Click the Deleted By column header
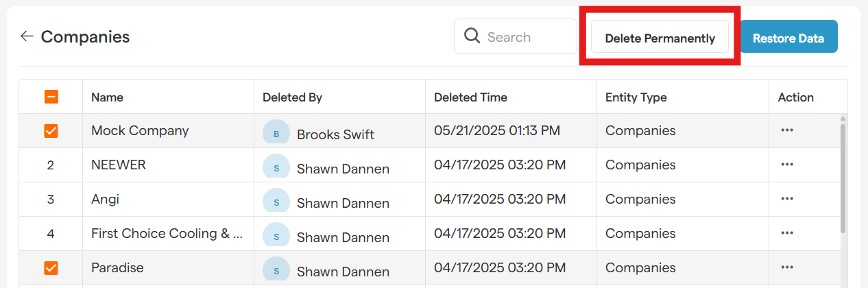 tap(292, 97)
